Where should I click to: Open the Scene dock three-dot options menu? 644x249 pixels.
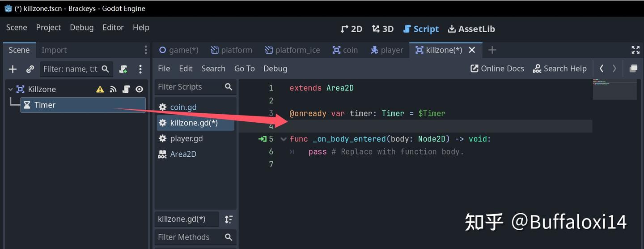pyautogui.click(x=140, y=69)
